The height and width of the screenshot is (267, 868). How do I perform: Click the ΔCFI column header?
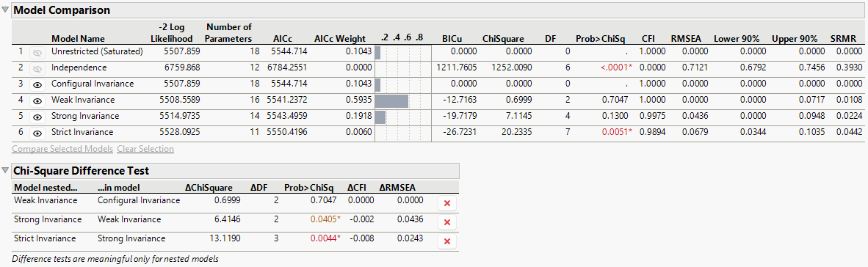pos(356,187)
